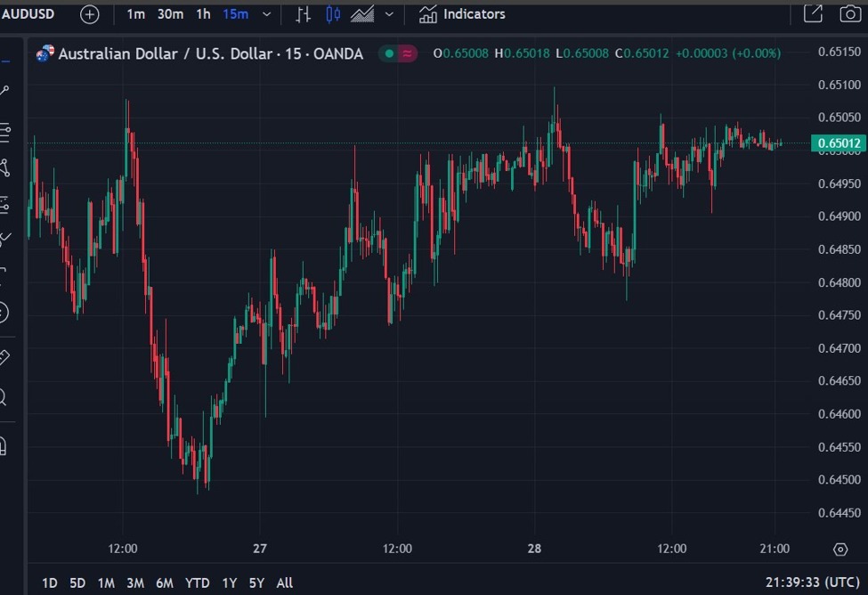Switch to the 30m timeframe

click(x=170, y=14)
